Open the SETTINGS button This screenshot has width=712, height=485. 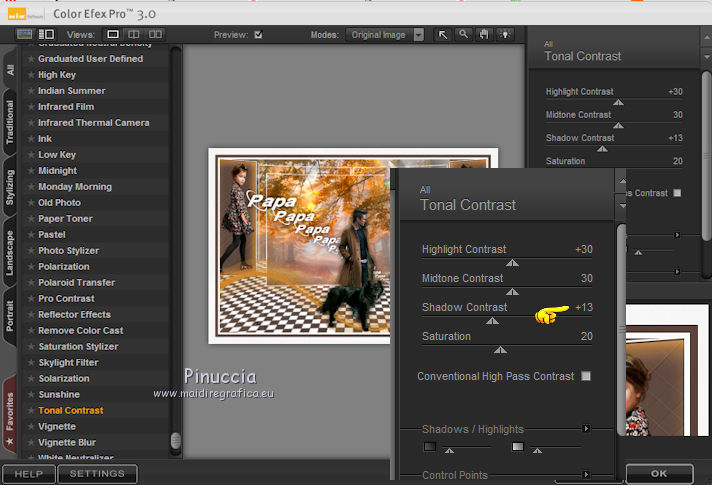click(x=97, y=473)
